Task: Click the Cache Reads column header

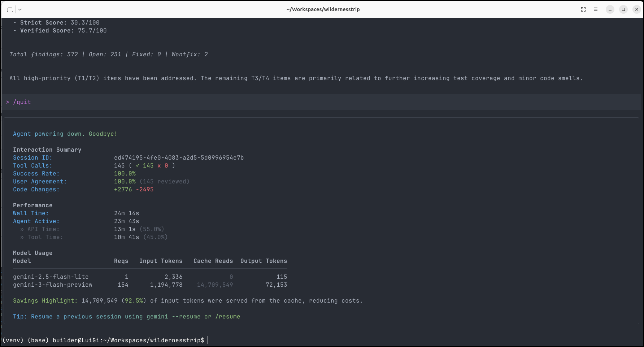Action: coord(213,261)
